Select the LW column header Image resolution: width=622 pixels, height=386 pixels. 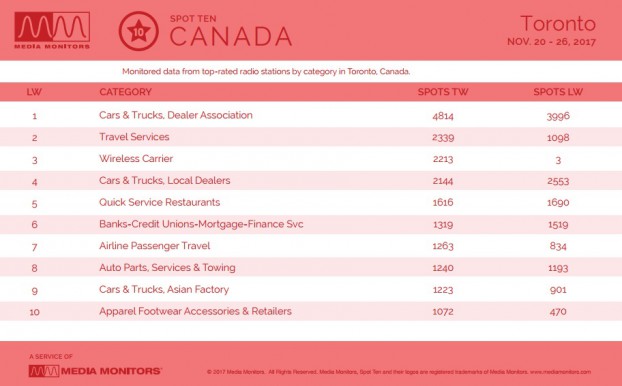34,92
